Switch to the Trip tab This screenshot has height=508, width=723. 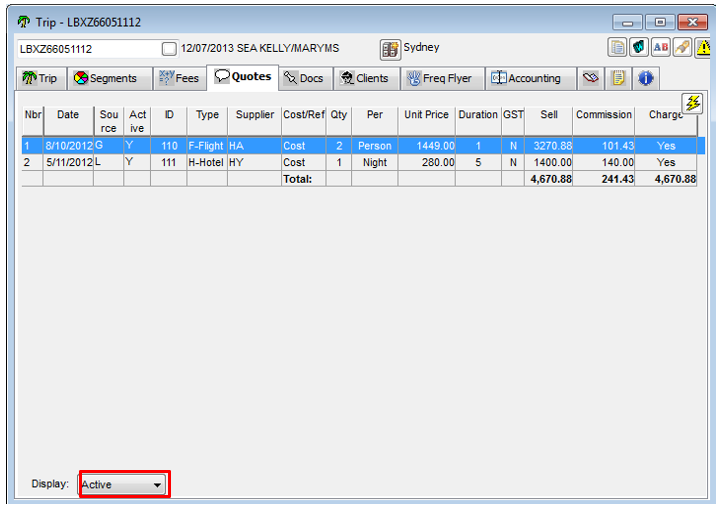tap(41, 78)
